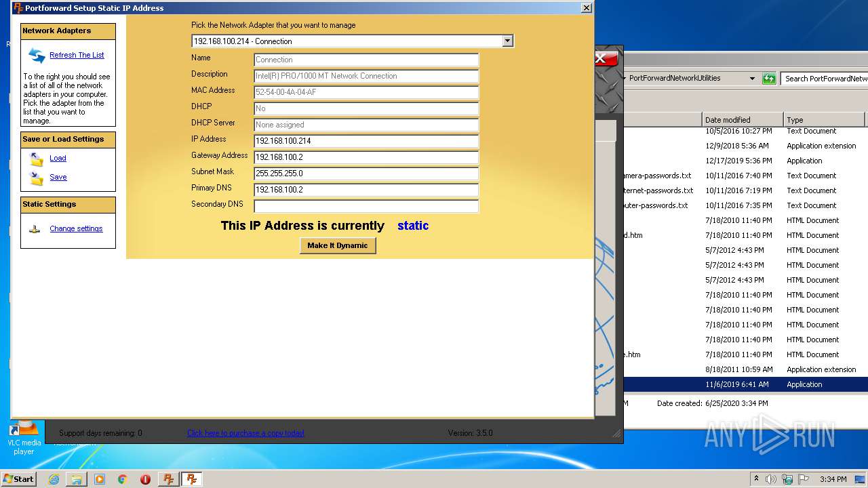Viewport: 868px width, 488px height.
Task: Click the Refresh The List arrows icon
Action: click(x=37, y=56)
